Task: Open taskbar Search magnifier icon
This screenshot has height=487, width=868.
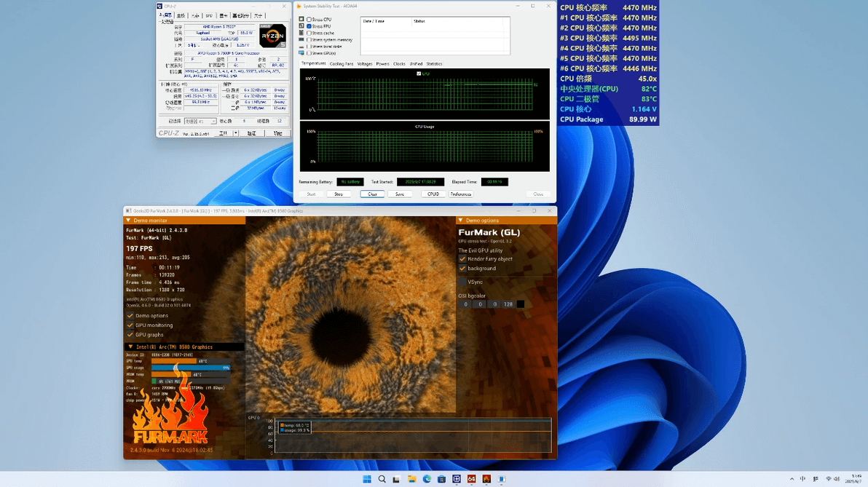Action: (x=382, y=479)
